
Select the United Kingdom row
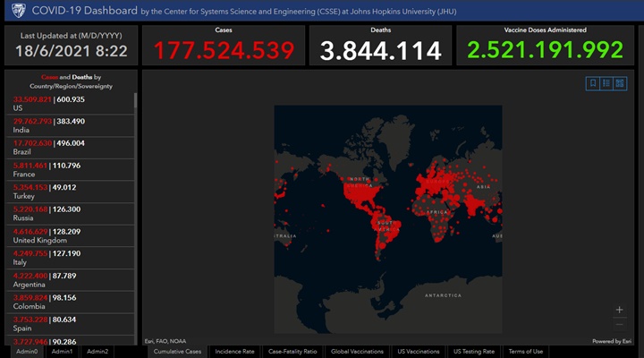pyautogui.click(x=70, y=236)
